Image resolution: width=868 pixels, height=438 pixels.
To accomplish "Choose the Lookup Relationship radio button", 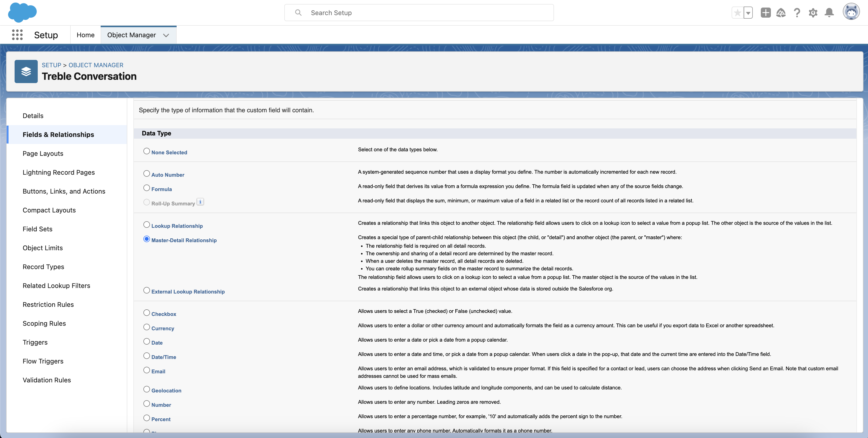I will 147,225.
